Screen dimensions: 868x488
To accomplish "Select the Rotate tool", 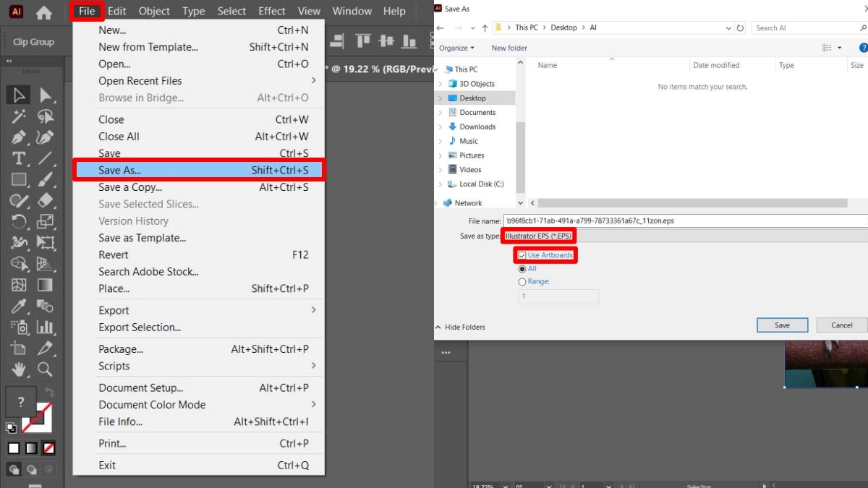I will [19, 221].
